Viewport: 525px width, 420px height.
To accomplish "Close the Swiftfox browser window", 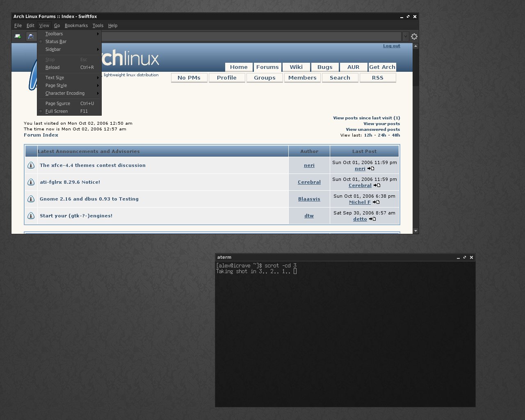I will pyautogui.click(x=415, y=17).
